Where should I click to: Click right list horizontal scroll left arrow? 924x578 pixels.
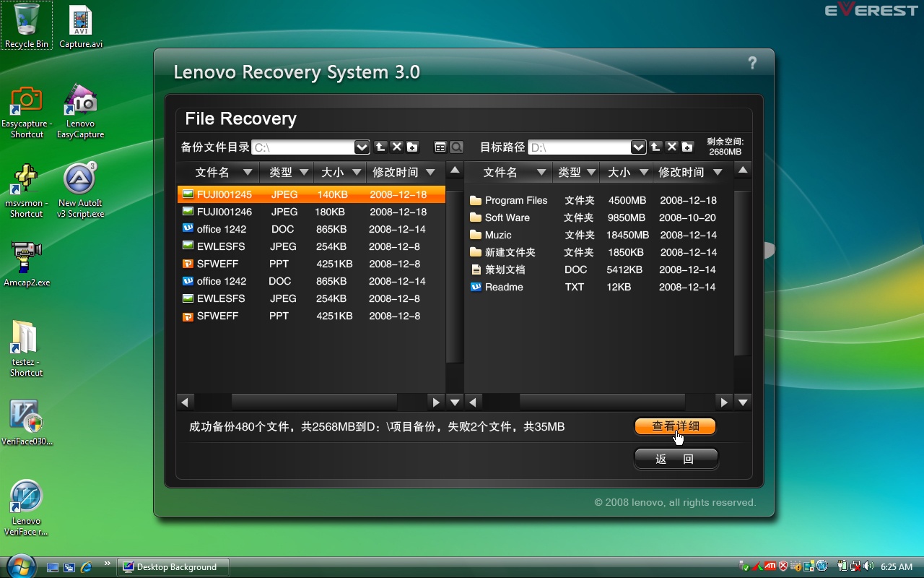point(474,402)
